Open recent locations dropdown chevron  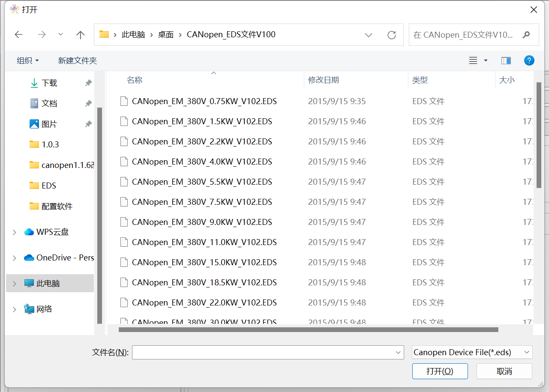click(x=60, y=34)
